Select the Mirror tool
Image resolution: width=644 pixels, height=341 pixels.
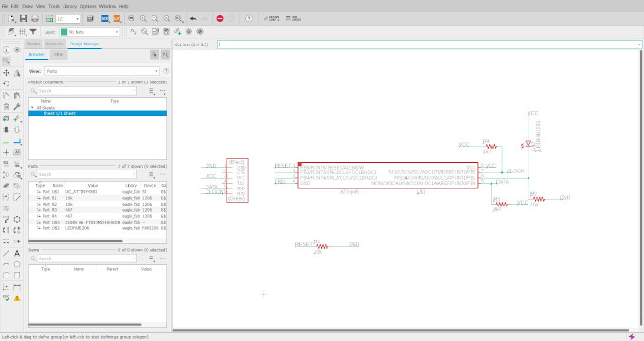[17, 73]
